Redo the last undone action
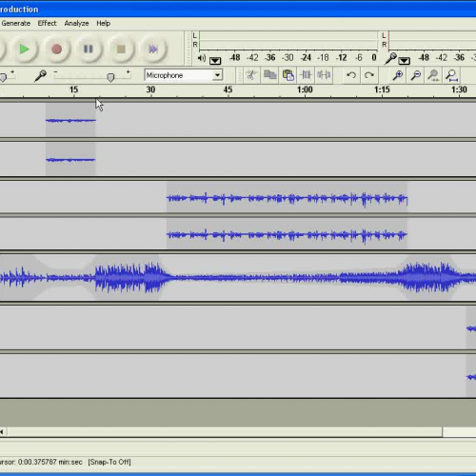Screen dimensions: 476x476 368,75
